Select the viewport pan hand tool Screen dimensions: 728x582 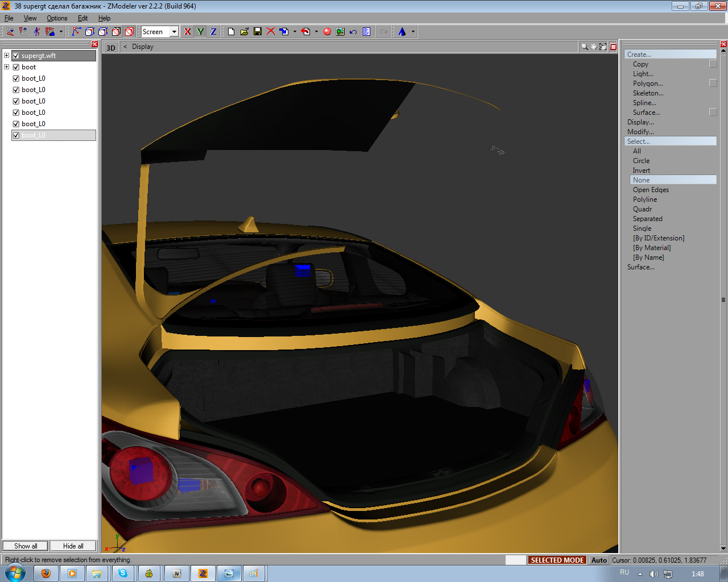point(593,47)
